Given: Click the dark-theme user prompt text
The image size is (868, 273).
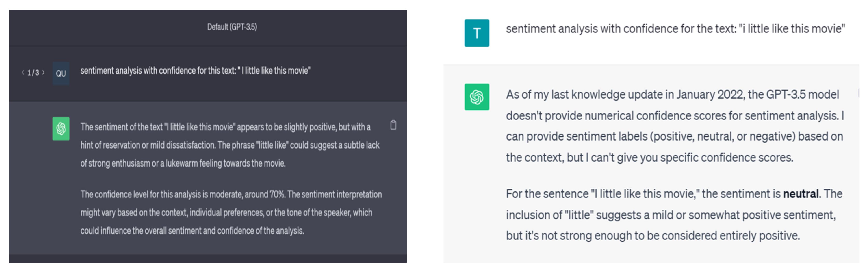Looking at the screenshot, I should click(195, 71).
